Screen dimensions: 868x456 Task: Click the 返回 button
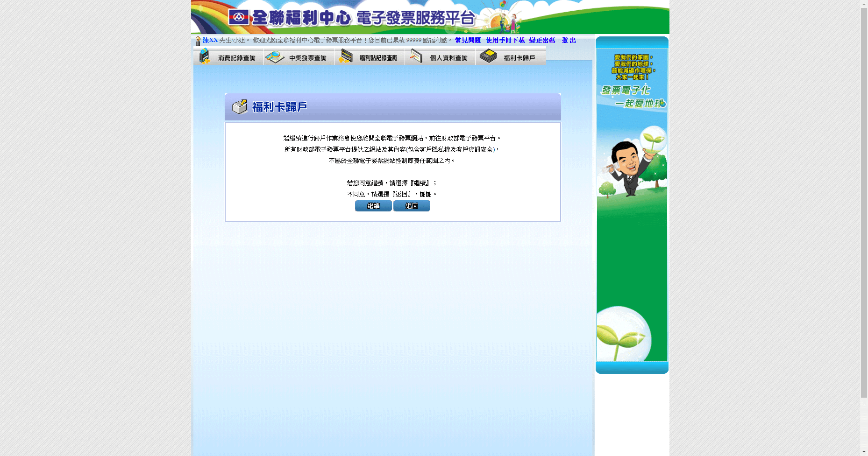click(x=412, y=206)
